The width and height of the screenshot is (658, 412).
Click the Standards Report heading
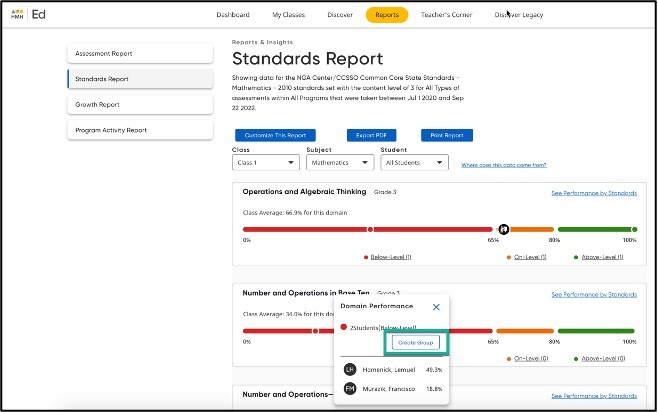coord(308,59)
